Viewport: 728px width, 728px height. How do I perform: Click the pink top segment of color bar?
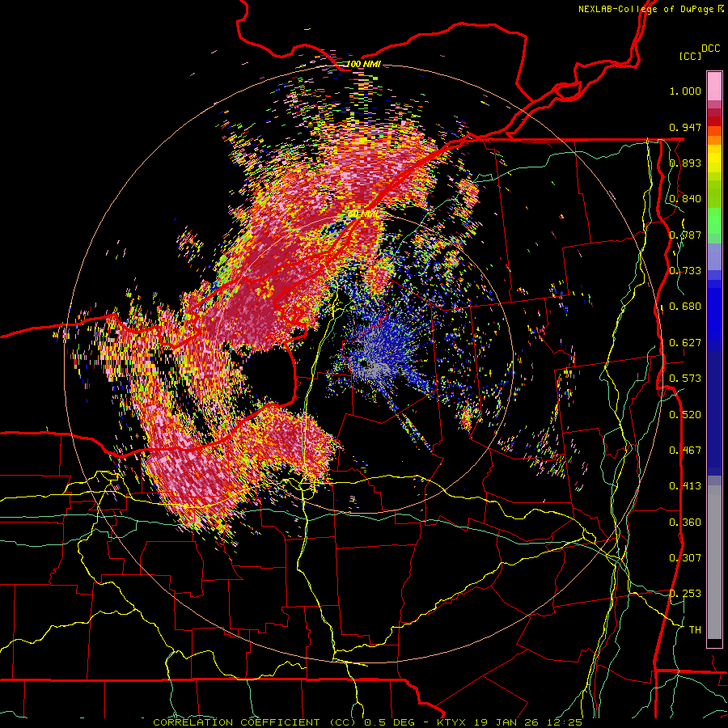(714, 87)
